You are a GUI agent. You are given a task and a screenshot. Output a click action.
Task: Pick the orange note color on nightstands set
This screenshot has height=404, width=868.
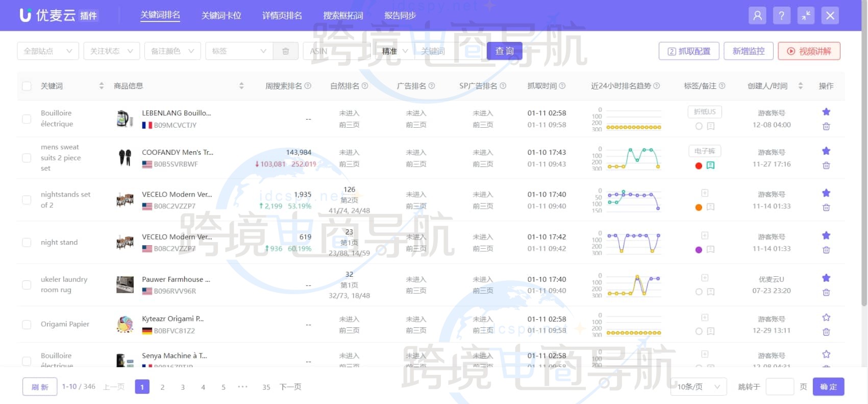point(699,207)
